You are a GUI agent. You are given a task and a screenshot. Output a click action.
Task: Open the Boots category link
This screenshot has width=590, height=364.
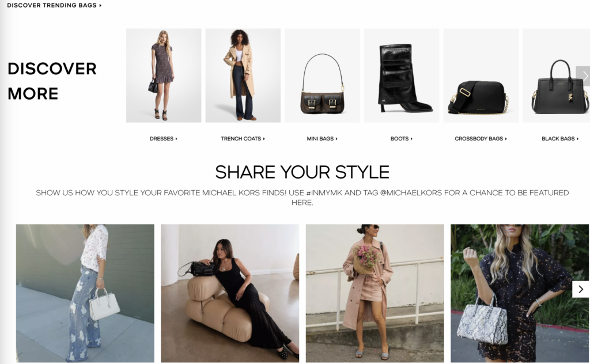pyautogui.click(x=402, y=139)
